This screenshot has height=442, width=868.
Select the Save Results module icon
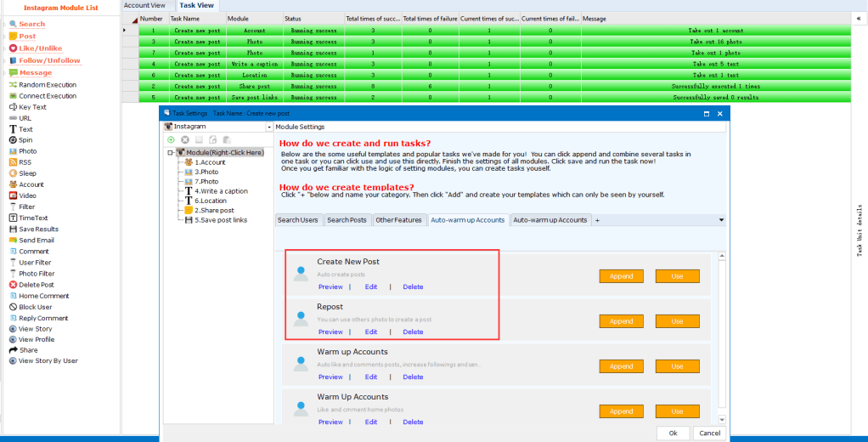point(13,229)
